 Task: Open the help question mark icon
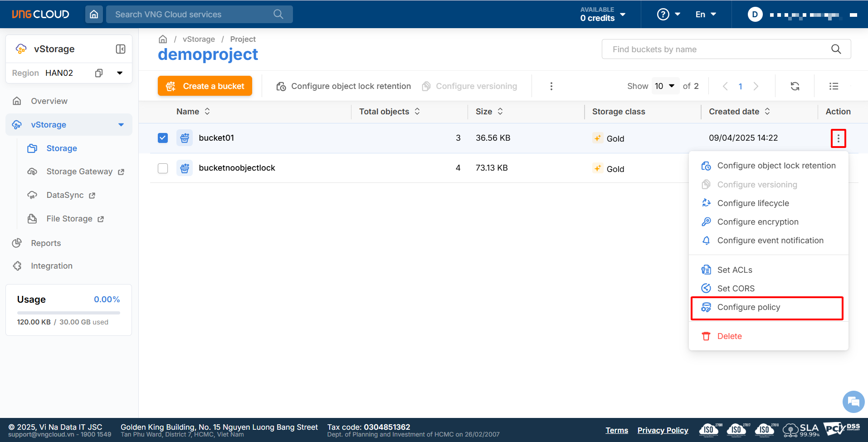tap(663, 15)
